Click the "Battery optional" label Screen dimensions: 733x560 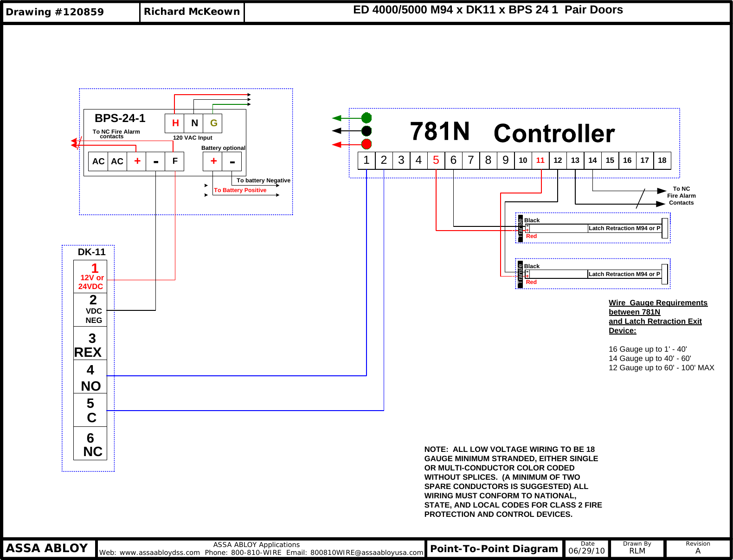(223, 148)
